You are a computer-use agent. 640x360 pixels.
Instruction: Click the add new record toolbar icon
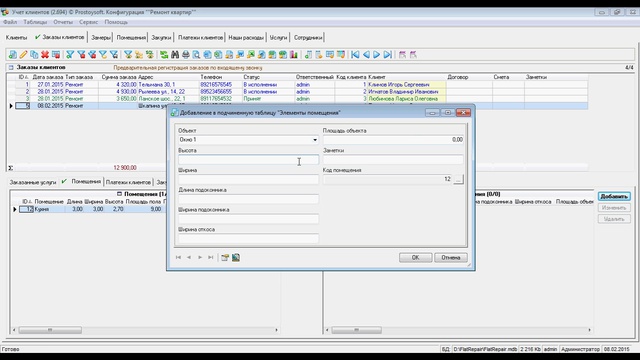click(x=13, y=54)
